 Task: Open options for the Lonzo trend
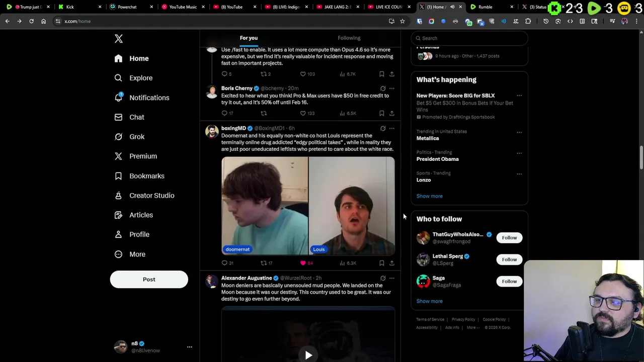tap(519, 174)
